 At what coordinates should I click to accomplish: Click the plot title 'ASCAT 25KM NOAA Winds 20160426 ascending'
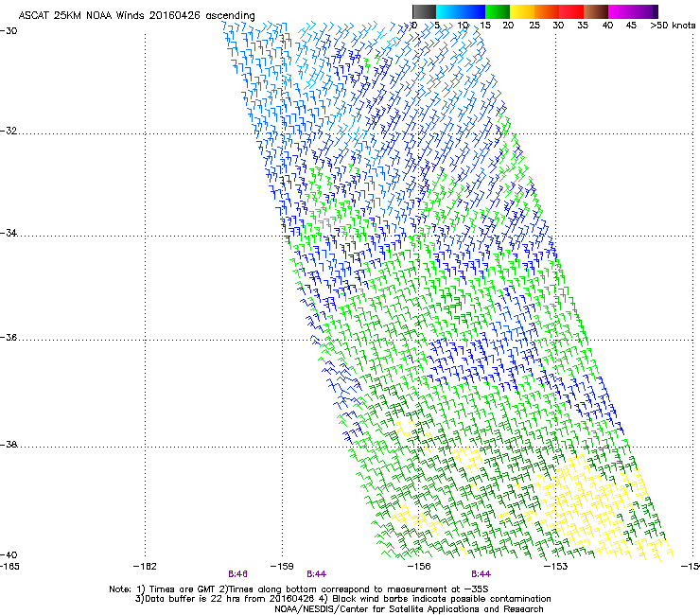(x=136, y=16)
